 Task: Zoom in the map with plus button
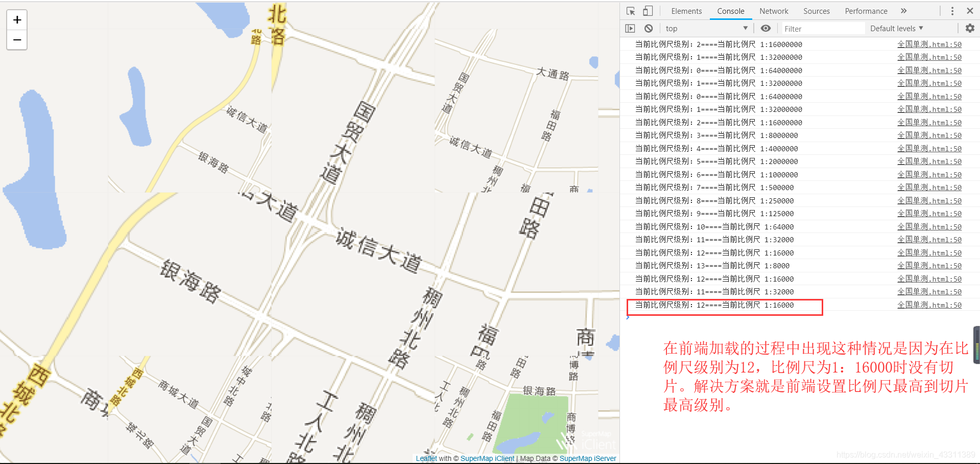[17, 20]
